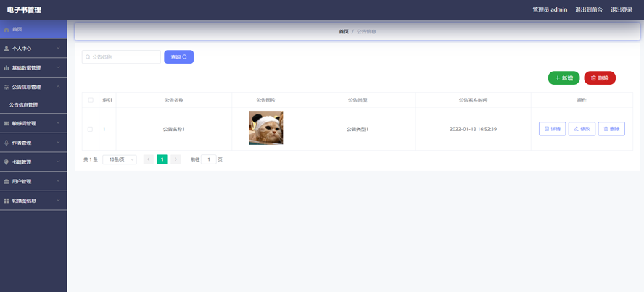
Task: Click 公告信息 in the breadcrumb
Action: pos(366,32)
